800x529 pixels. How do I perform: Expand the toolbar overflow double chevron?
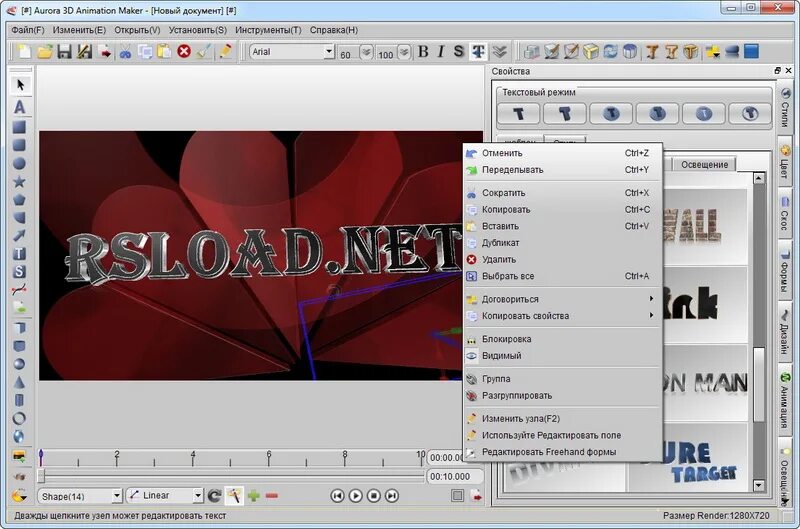coord(499,52)
